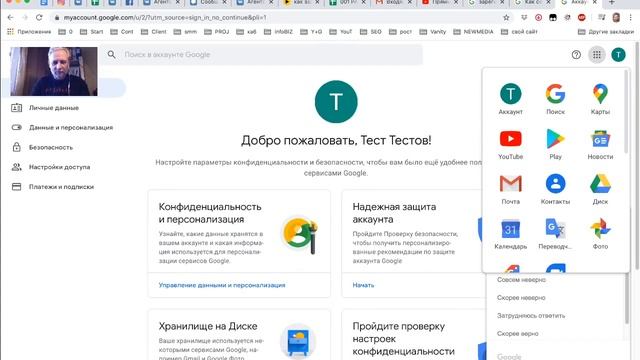Go back with browser back arrow

click(10, 18)
